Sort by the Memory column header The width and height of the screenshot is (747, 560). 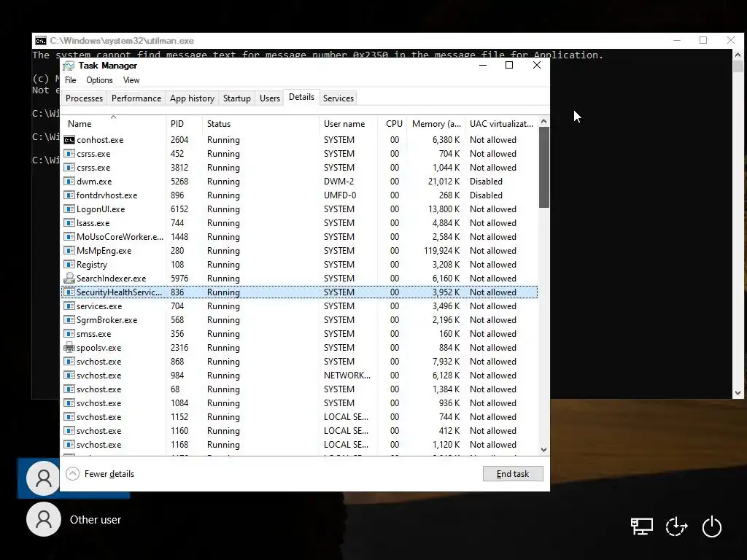click(436, 124)
